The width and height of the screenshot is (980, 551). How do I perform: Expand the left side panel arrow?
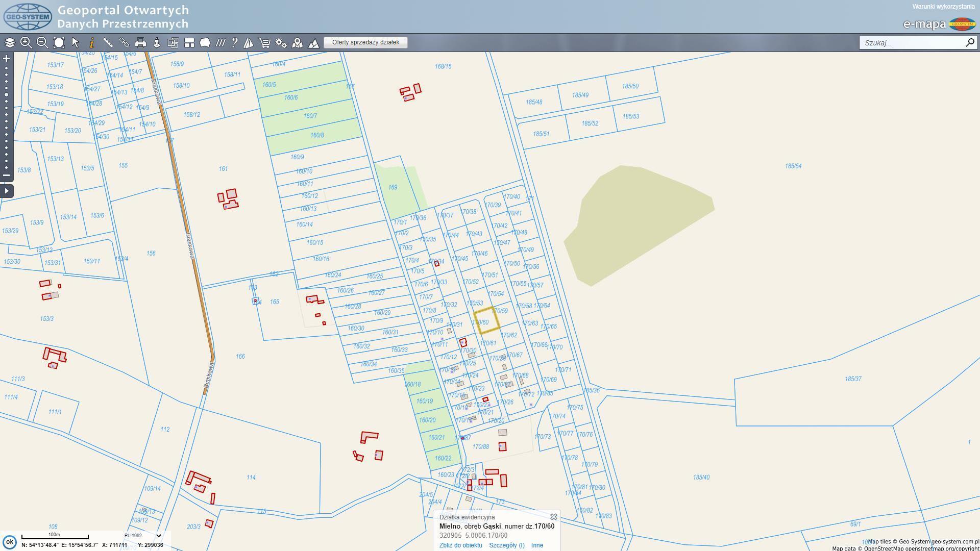[7, 191]
